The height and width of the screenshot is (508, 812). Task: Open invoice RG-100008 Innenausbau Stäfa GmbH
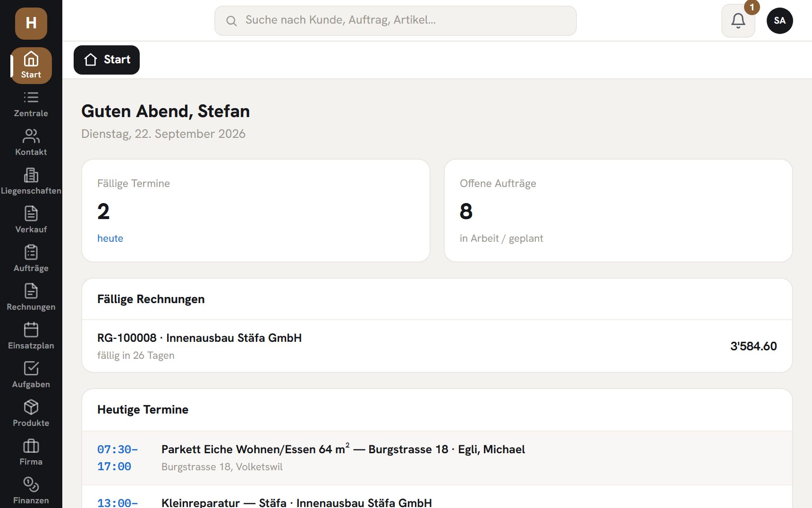tap(437, 346)
